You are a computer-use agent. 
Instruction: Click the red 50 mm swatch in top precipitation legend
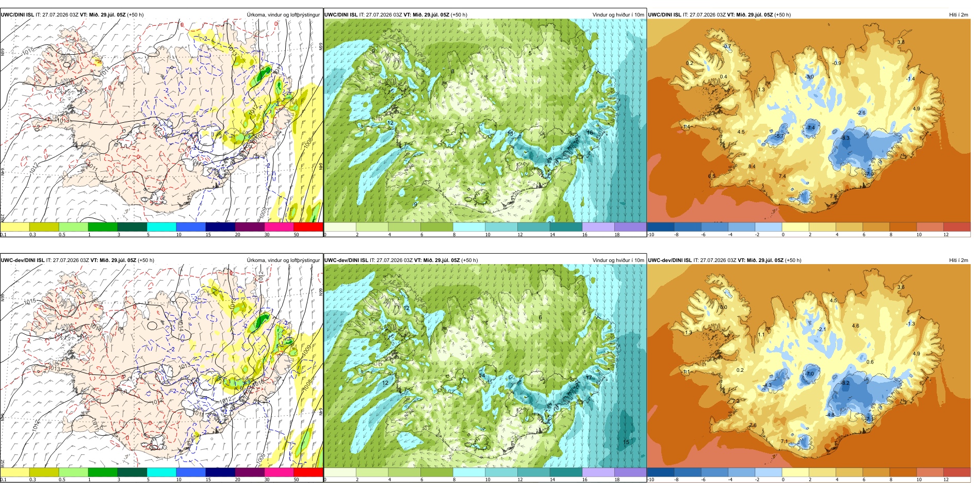point(308,227)
